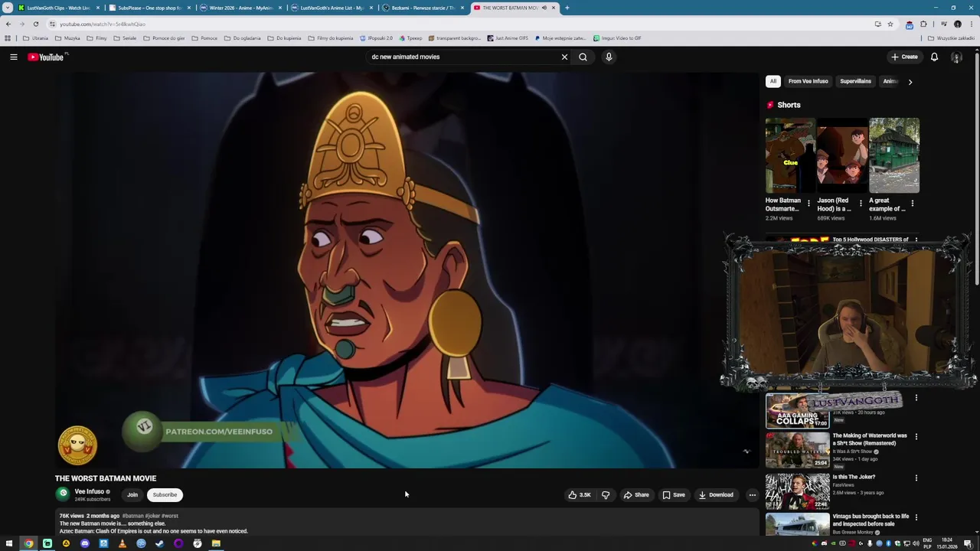The width and height of the screenshot is (980, 551).
Task: Open Discord from the taskbar
Action: [84, 543]
